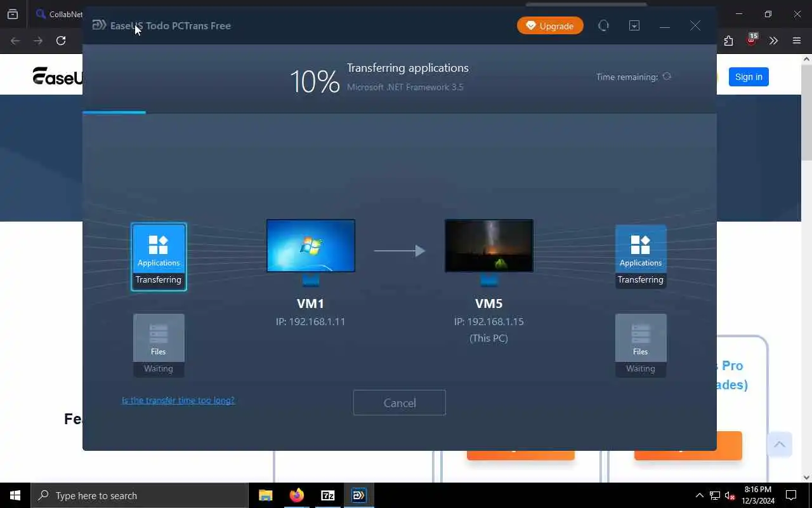Click Sign in on the browser page

click(749, 77)
